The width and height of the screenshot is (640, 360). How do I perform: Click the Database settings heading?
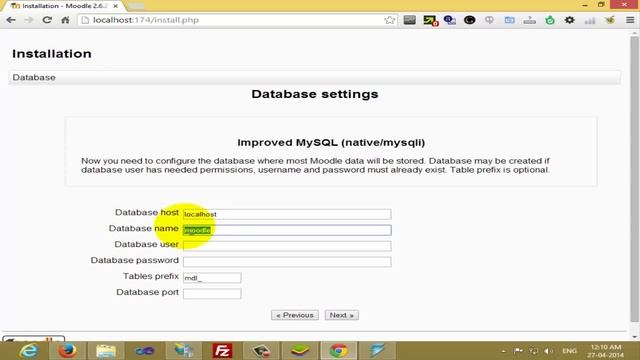coord(315,94)
